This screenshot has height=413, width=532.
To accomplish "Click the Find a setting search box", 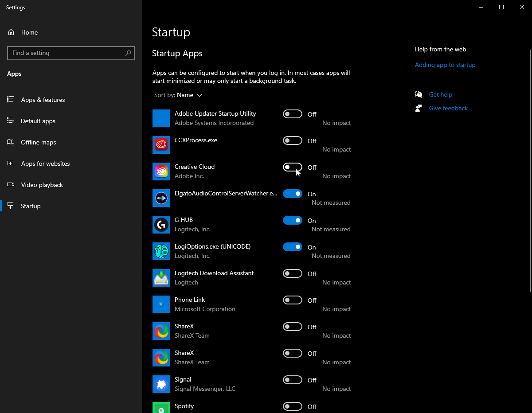I will click(x=71, y=53).
